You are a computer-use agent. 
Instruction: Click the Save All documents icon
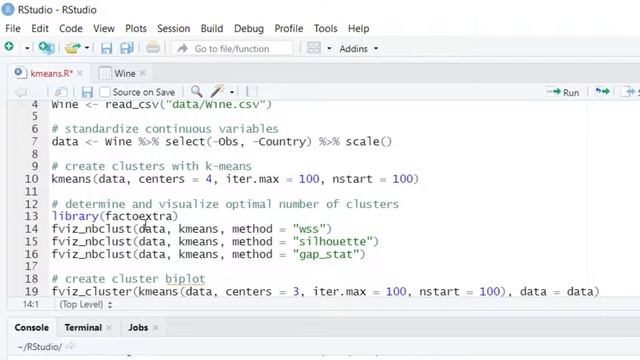click(x=127, y=48)
